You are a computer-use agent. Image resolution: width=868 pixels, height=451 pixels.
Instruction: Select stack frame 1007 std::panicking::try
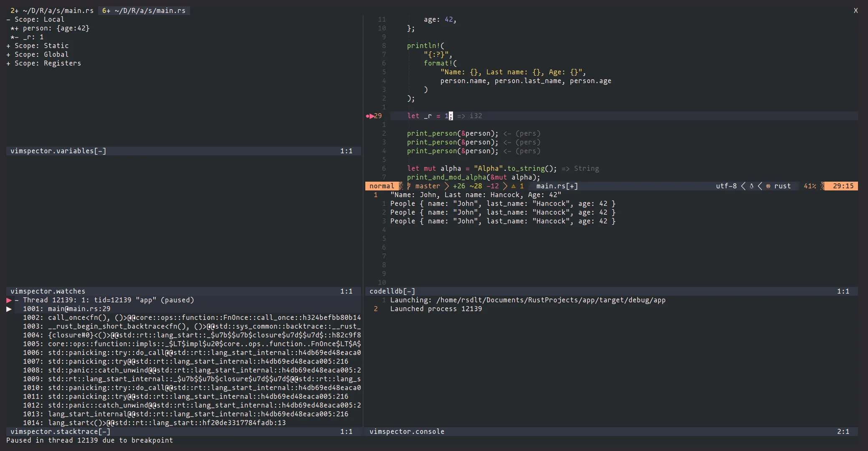pos(186,361)
